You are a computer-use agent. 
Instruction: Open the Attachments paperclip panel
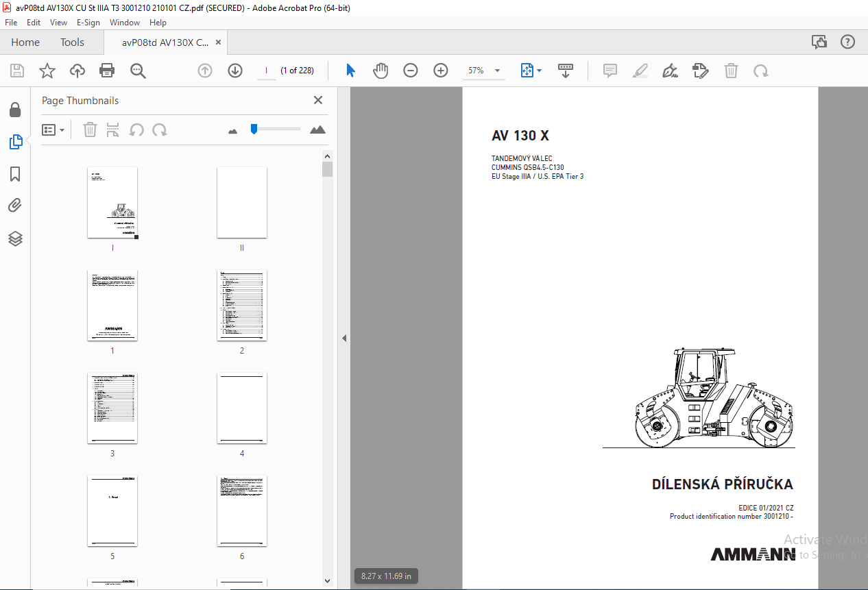pos(15,206)
